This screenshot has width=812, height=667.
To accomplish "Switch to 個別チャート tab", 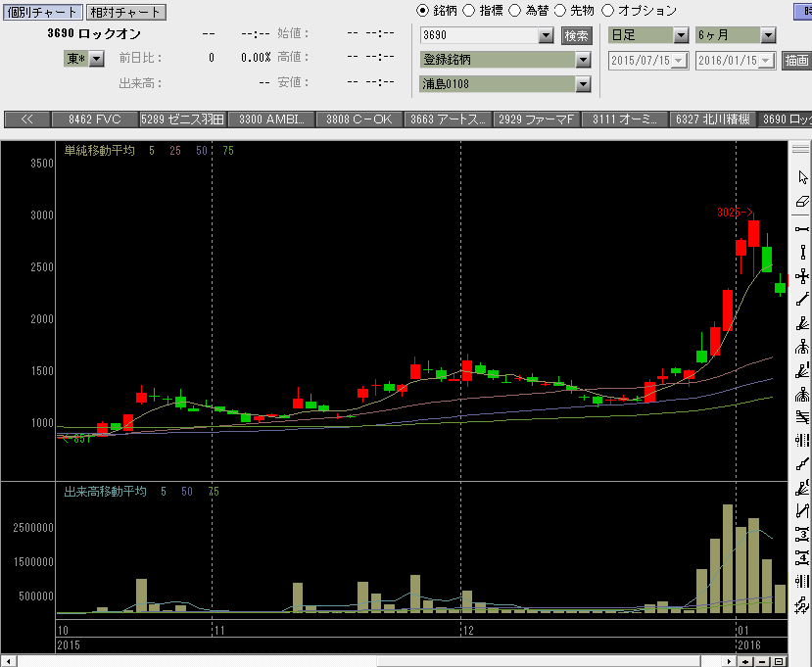I will click(x=42, y=12).
